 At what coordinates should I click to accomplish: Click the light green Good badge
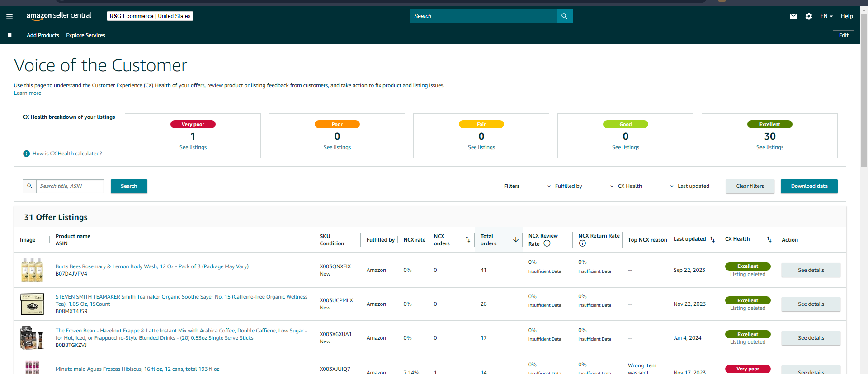pyautogui.click(x=626, y=124)
